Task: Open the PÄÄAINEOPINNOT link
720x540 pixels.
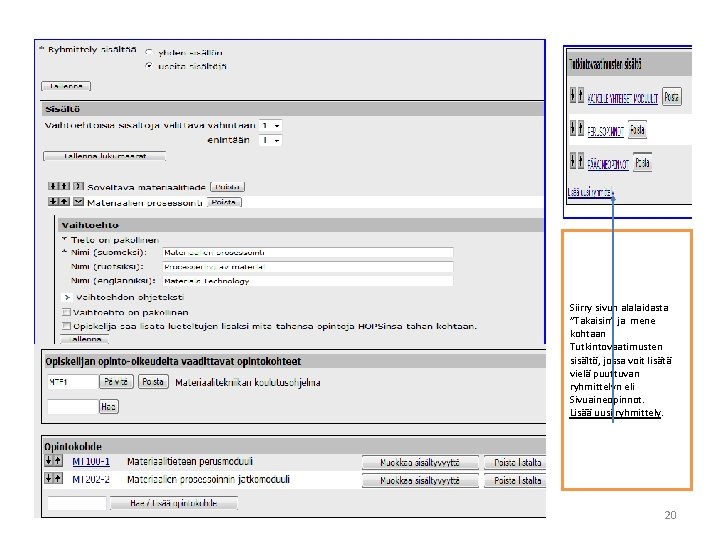Action: (608, 164)
